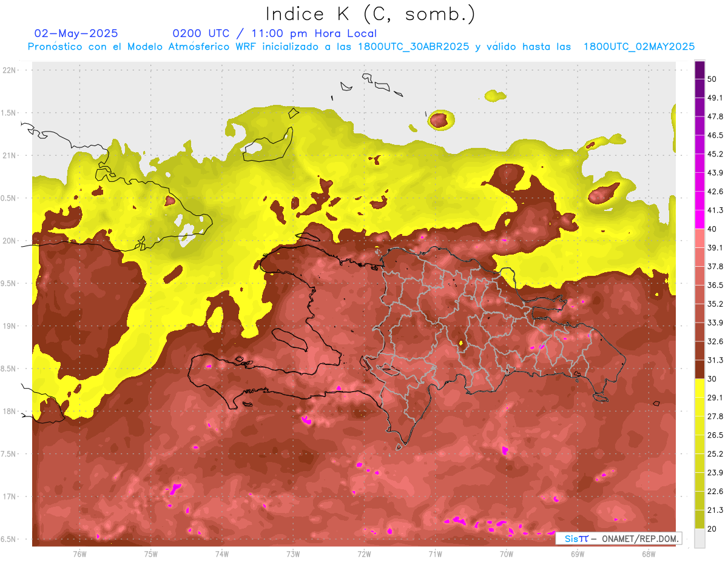This screenshot has width=728, height=562.
Task: Click the "73W" longitude label
Action: (293, 554)
